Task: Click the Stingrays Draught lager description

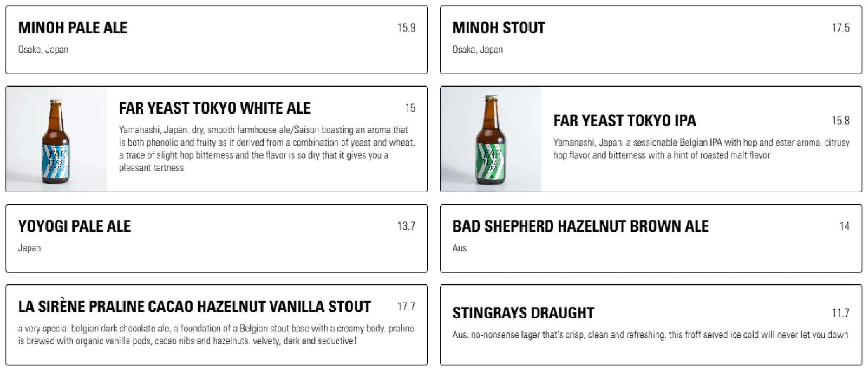Action: [x=650, y=335]
